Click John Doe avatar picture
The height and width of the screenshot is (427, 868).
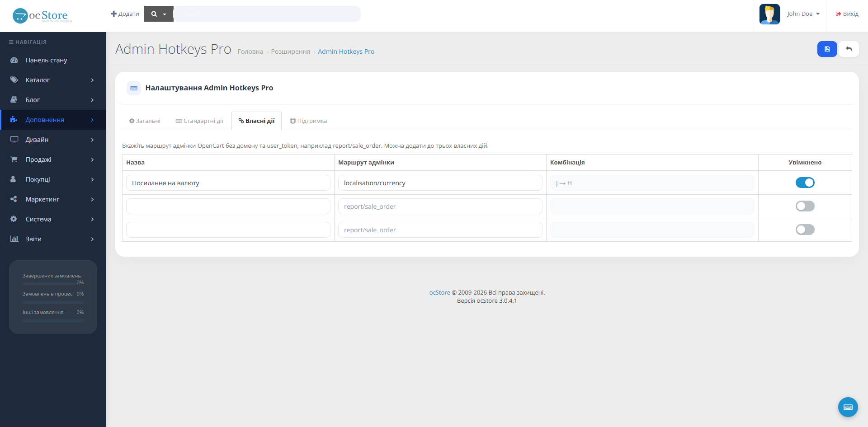[x=769, y=14]
